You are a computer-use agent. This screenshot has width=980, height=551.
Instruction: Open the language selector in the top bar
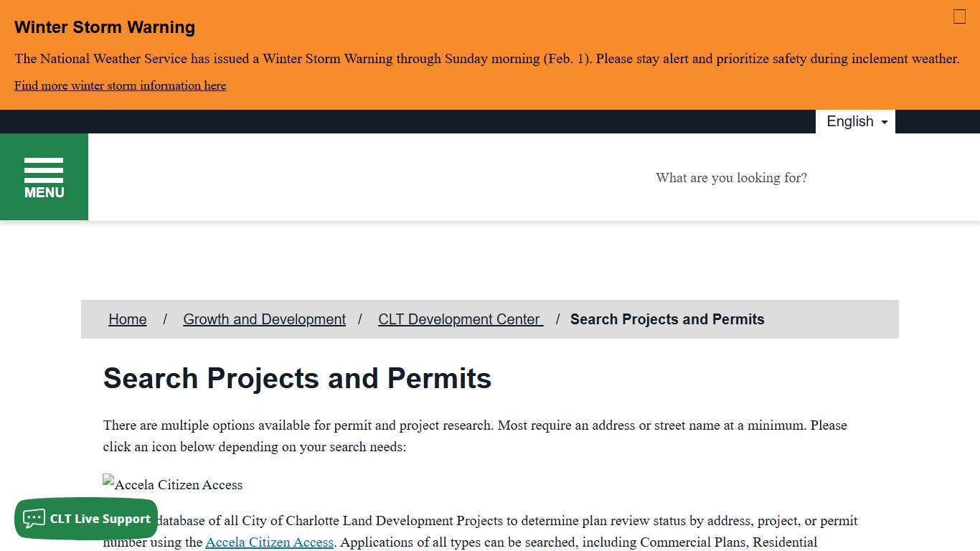click(x=855, y=121)
